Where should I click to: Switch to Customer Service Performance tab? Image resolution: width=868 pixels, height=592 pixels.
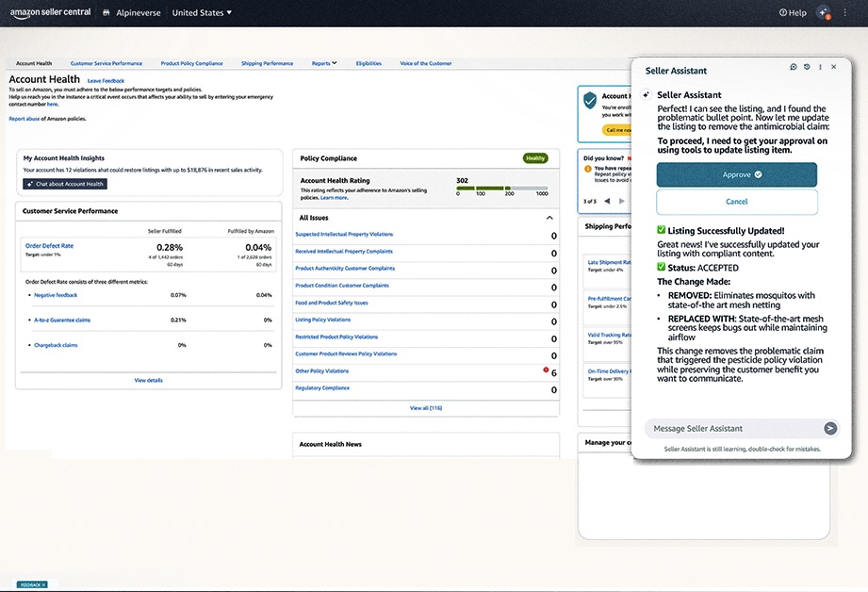(x=106, y=63)
